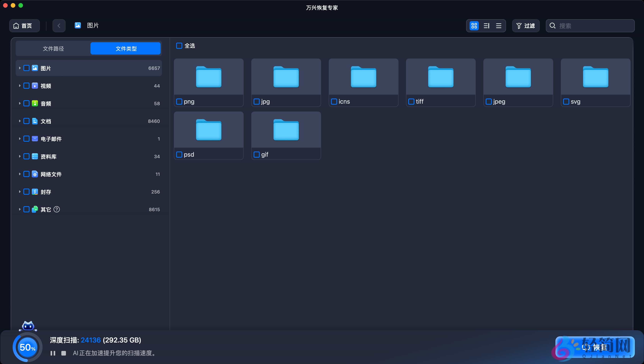The image size is (644, 364).
Task: Open the 过滤 filter options
Action: pyautogui.click(x=526, y=26)
